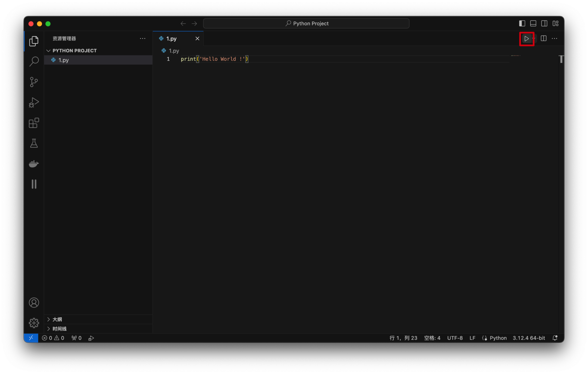588x374 pixels.
Task: Open the Extensions view
Action: pos(34,123)
